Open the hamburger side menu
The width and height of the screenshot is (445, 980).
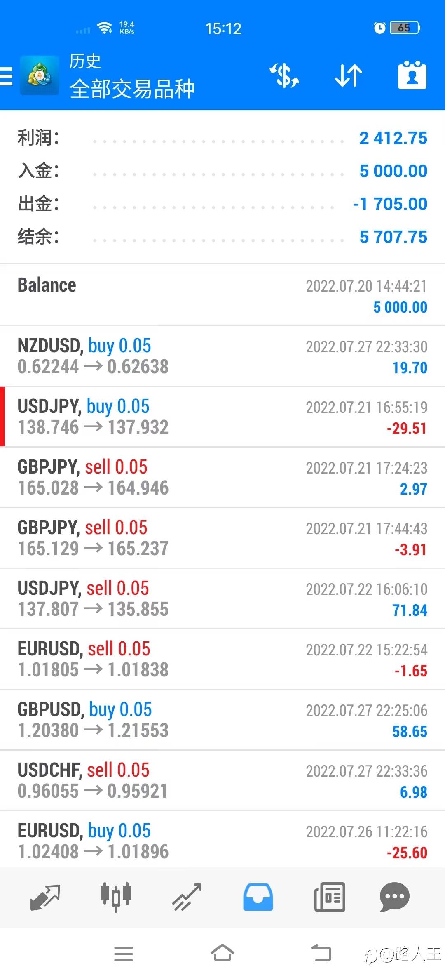point(7,76)
